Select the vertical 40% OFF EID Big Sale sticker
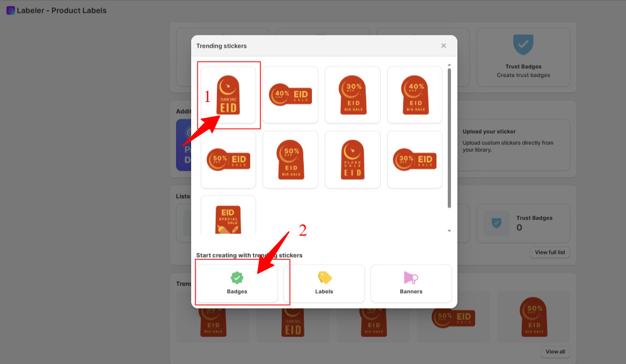 415,95
